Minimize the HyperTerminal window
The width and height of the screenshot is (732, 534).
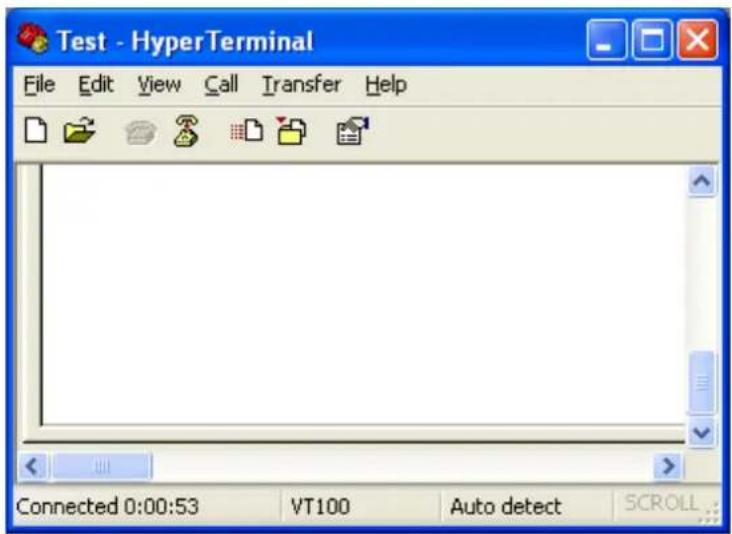pos(606,40)
